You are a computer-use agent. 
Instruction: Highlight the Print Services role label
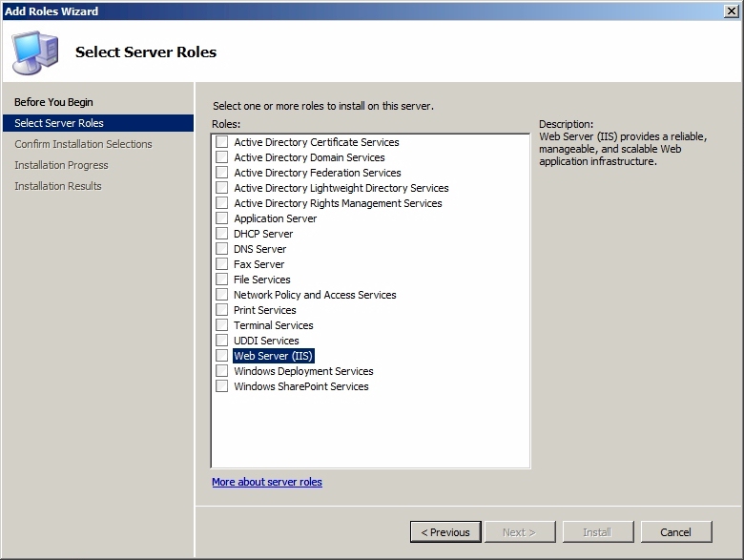point(265,310)
